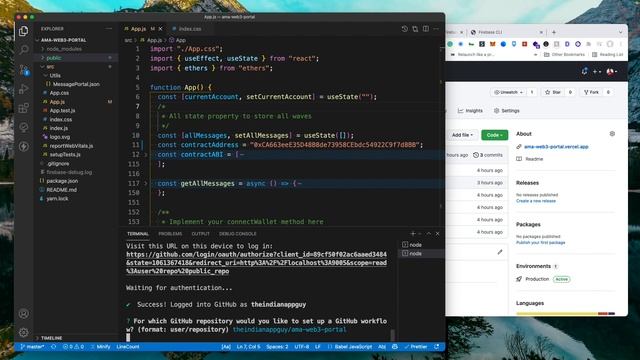Click the GitHub plus create-new menu
This screenshot has width=640, height=360.
(x=597, y=71)
